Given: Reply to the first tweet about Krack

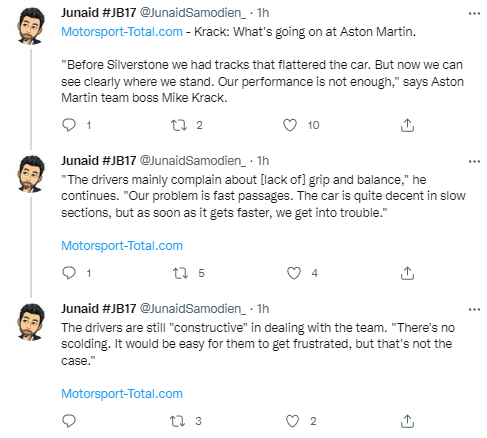Looking at the screenshot, I should coord(69,125).
